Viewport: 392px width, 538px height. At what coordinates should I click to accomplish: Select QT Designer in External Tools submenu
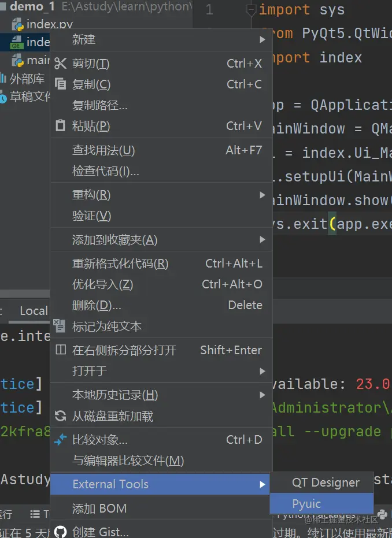pos(321,483)
